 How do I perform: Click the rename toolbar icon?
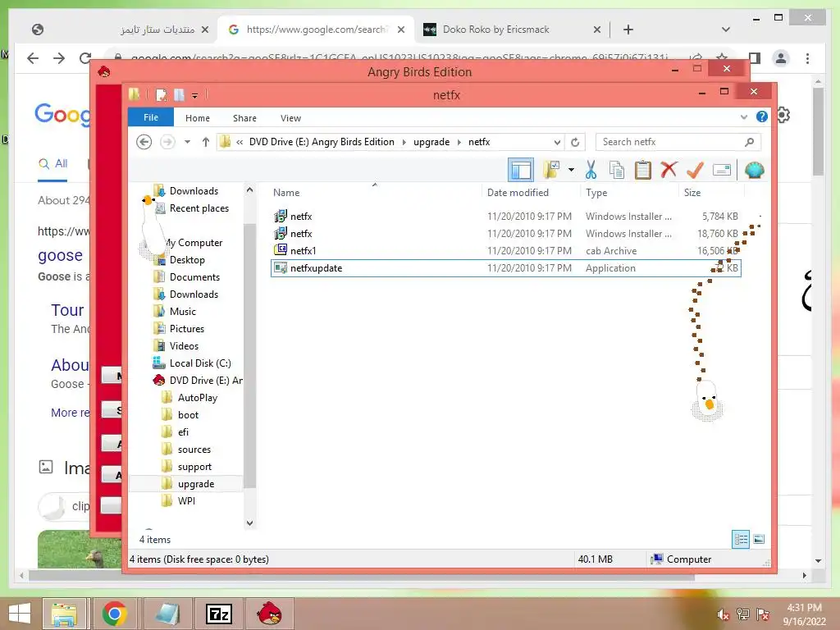(x=722, y=171)
